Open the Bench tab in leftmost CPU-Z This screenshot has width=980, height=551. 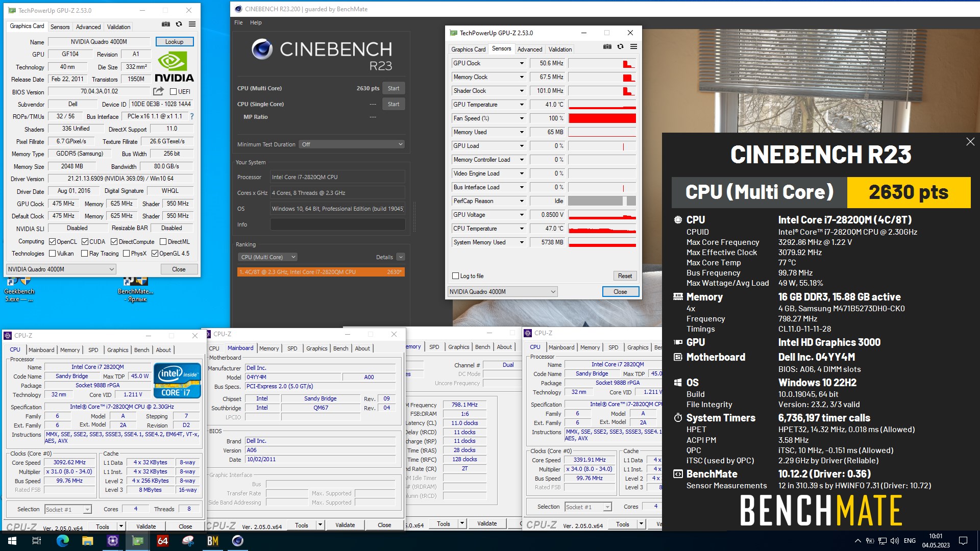tap(142, 350)
